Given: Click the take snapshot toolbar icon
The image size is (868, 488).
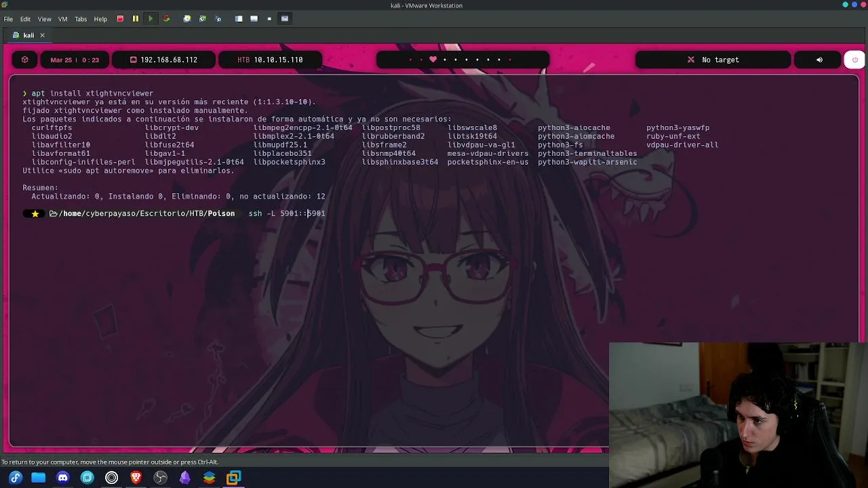Looking at the screenshot, I should [x=187, y=19].
